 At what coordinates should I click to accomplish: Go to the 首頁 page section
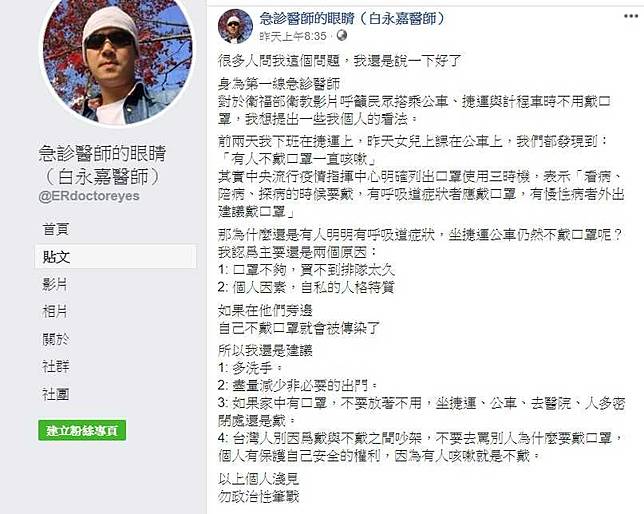pos(56,229)
